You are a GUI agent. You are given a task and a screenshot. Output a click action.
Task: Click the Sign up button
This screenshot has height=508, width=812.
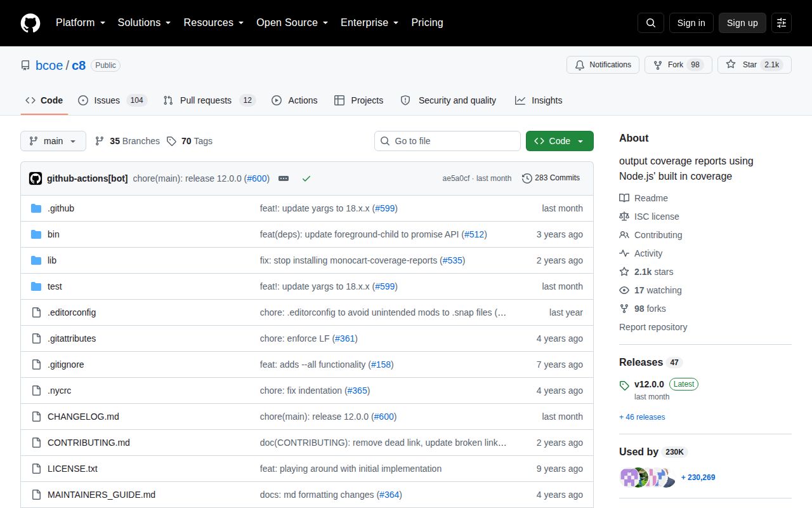[x=742, y=23]
